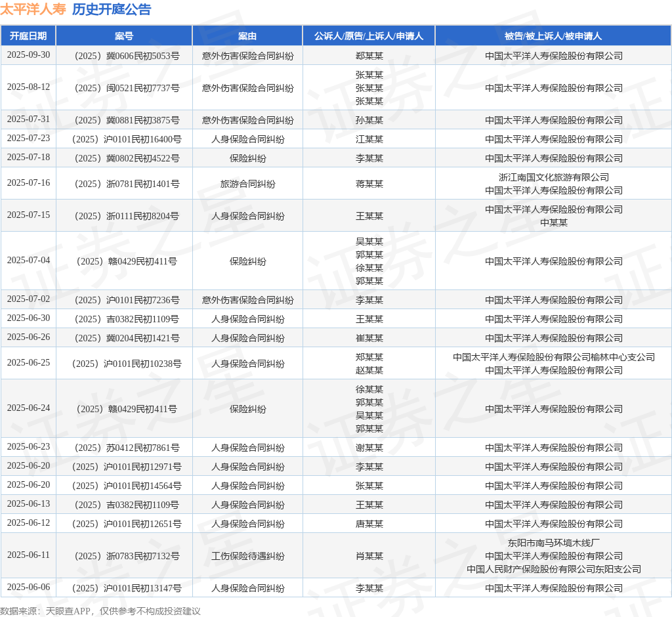
Task: Select date cell 2025-06-11
Action: click(28, 555)
